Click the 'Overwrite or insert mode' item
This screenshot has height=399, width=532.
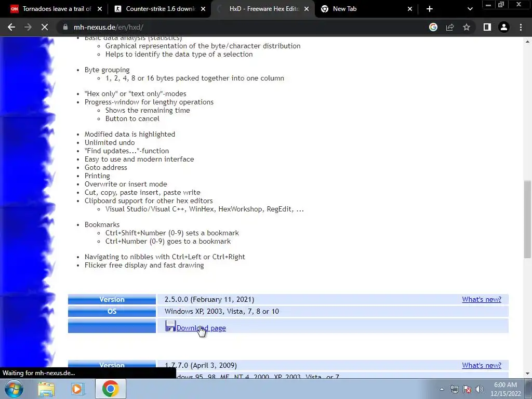pyautogui.click(x=126, y=184)
